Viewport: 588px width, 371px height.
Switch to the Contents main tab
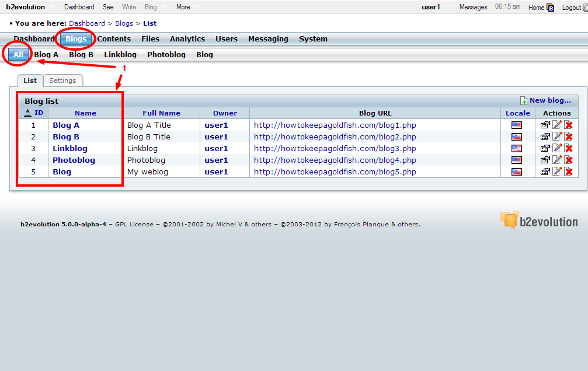114,39
